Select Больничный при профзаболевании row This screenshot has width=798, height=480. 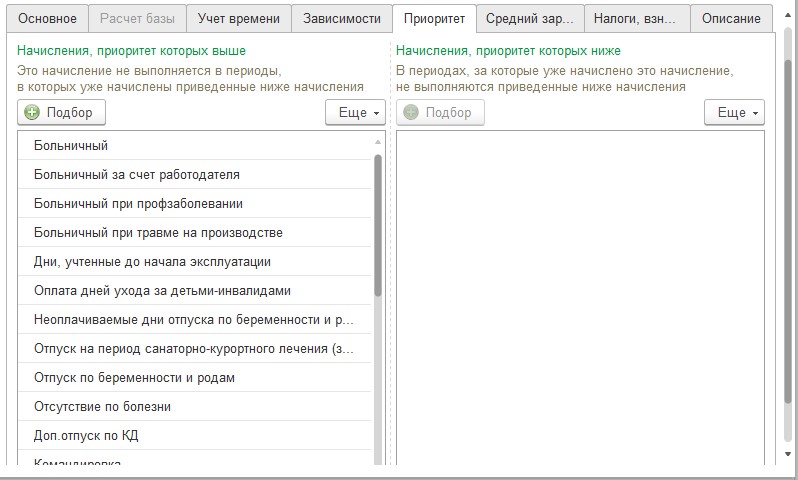pos(195,204)
